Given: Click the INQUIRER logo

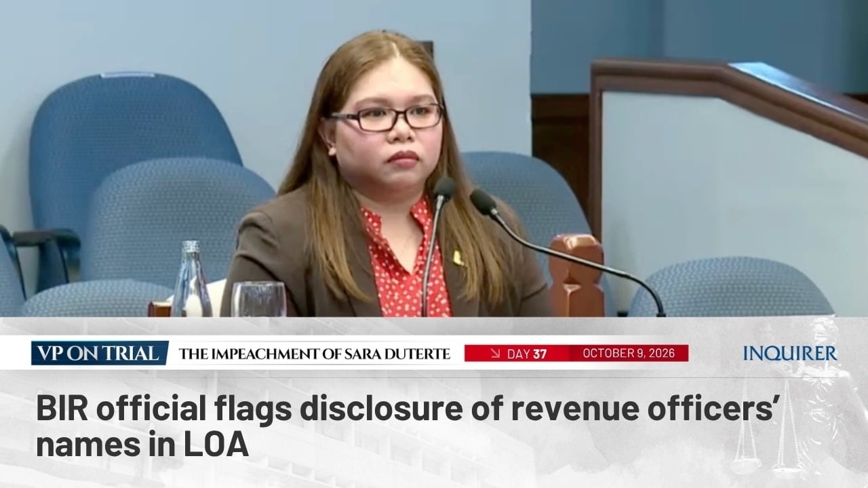Looking at the screenshot, I should tap(790, 353).
